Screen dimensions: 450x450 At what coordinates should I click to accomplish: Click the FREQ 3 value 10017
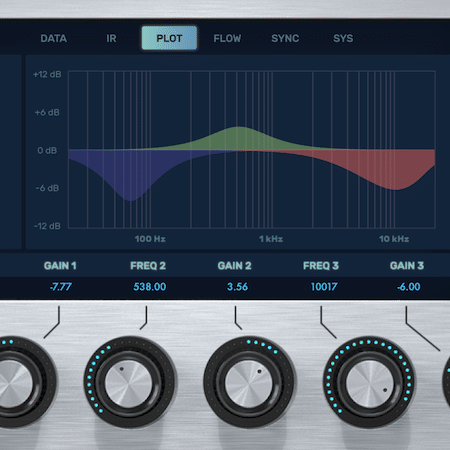(324, 287)
